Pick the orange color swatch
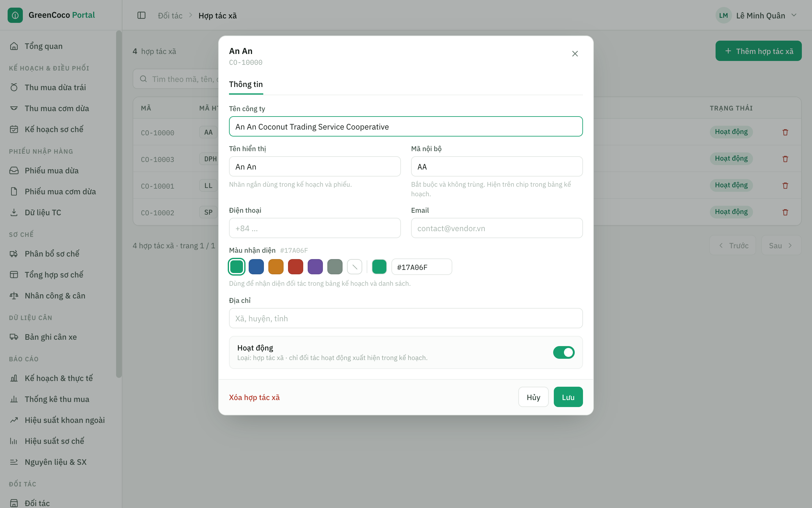This screenshot has width=812, height=508. tap(276, 267)
